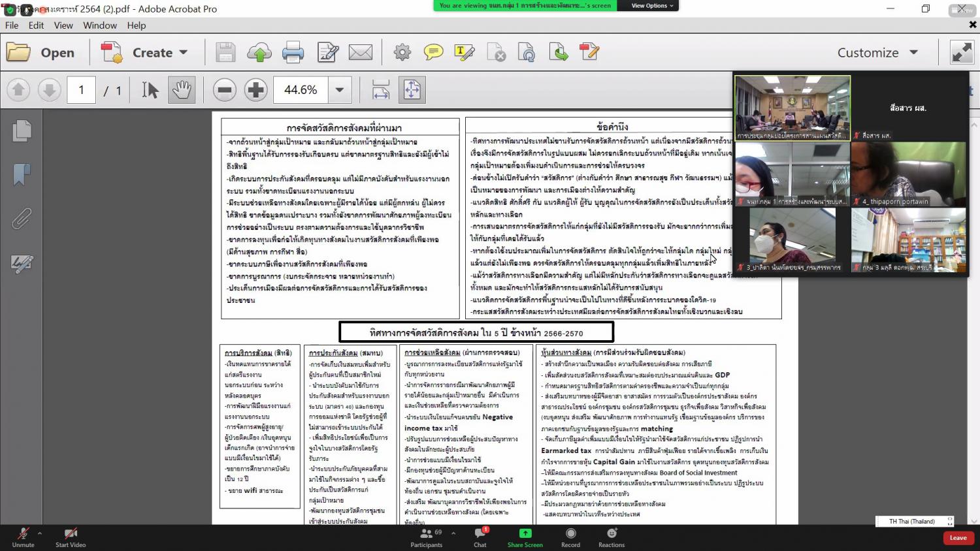Viewport: 980px width, 551px height.
Task: Click the Open folder icon in Acrobat
Action: click(x=19, y=52)
